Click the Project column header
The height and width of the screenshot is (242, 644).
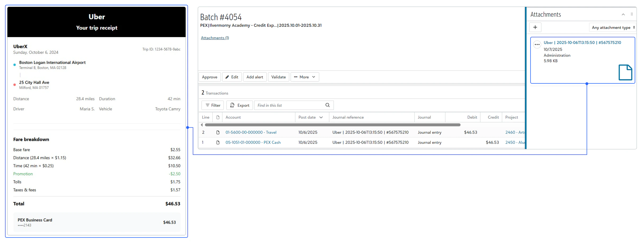(513, 117)
